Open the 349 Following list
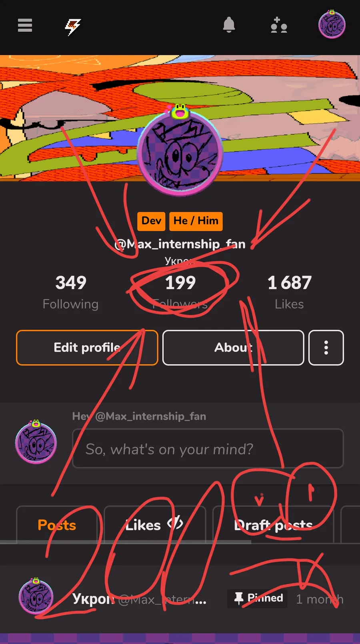Image resolution: width=360 pixels, height=644 pixels. tap(71, 292)
